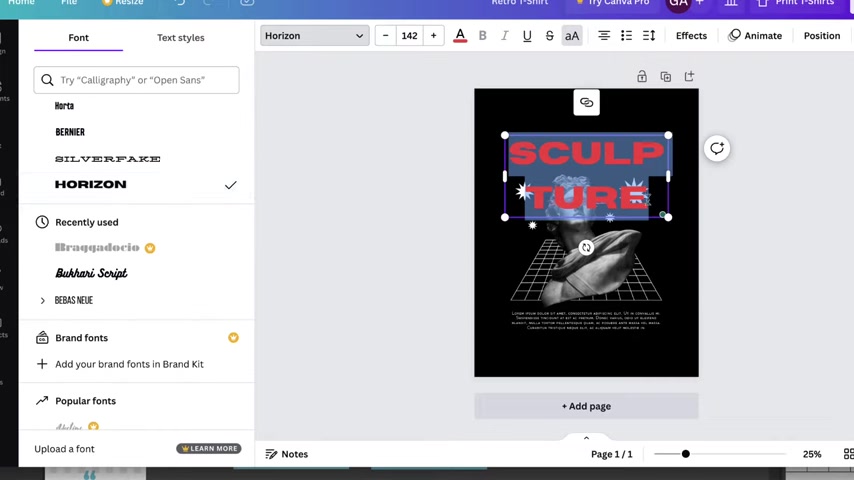854x480 pixels.
Task: Add your brand fonts in Brand Kit
Action: coord(129,364)
